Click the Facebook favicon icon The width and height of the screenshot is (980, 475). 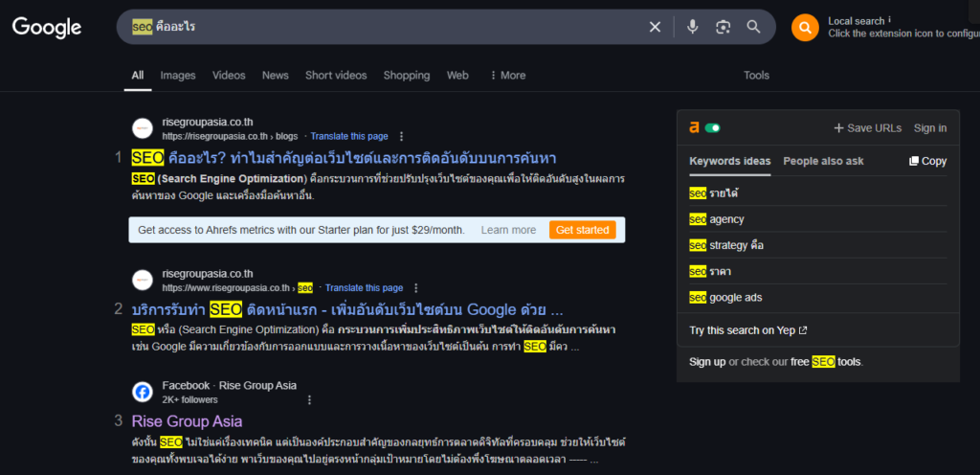143,392
